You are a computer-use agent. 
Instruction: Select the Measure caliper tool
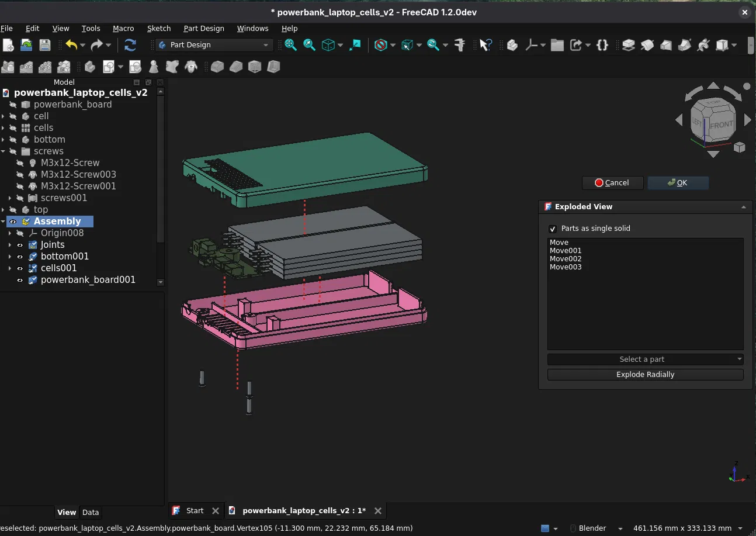[459, 45]
